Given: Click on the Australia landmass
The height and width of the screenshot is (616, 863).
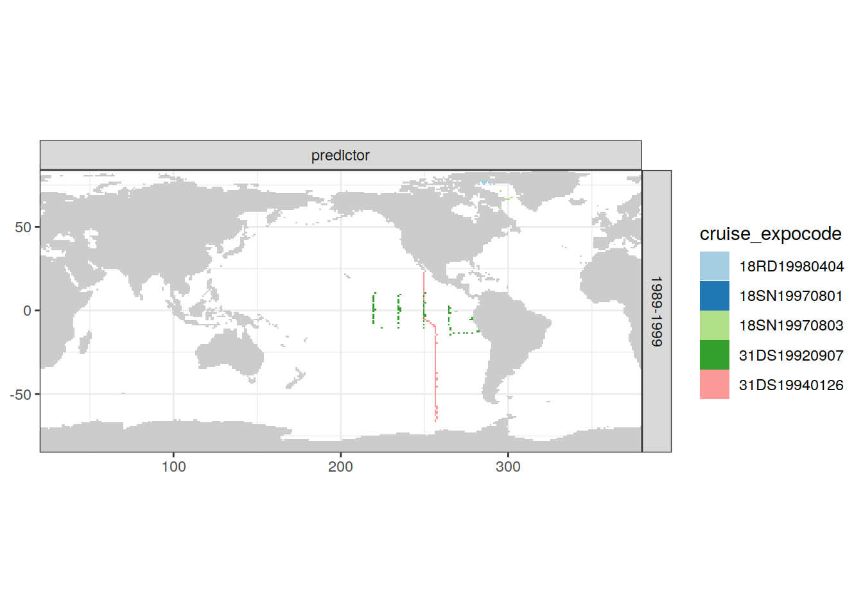Looking at the screenshot, I should click(x=231, y=356).
